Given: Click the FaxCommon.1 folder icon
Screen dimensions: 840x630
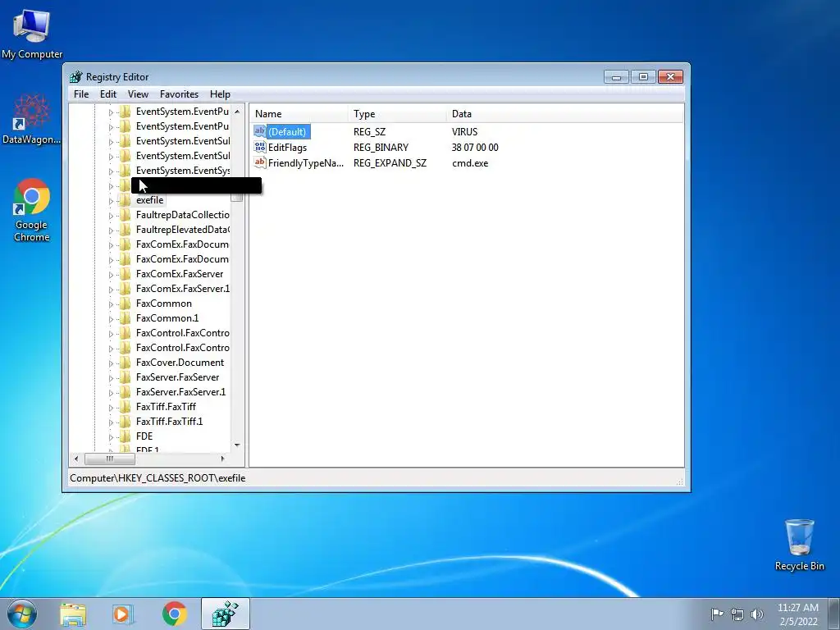Looking at the screenshot, I should tap(126, 318).
